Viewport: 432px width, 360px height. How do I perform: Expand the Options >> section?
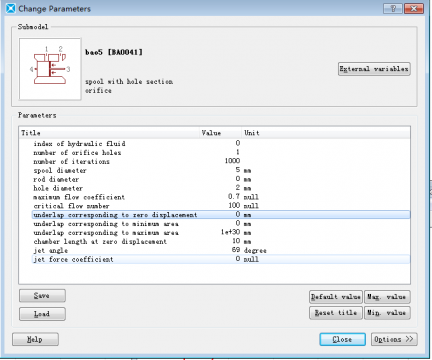pos(394,339)
